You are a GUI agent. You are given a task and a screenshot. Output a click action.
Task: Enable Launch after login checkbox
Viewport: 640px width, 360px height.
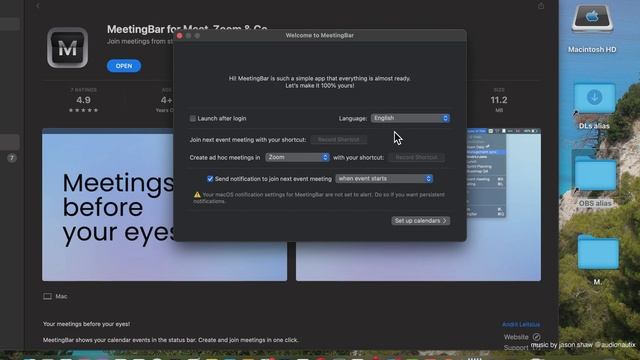click(x=193, y=119)
